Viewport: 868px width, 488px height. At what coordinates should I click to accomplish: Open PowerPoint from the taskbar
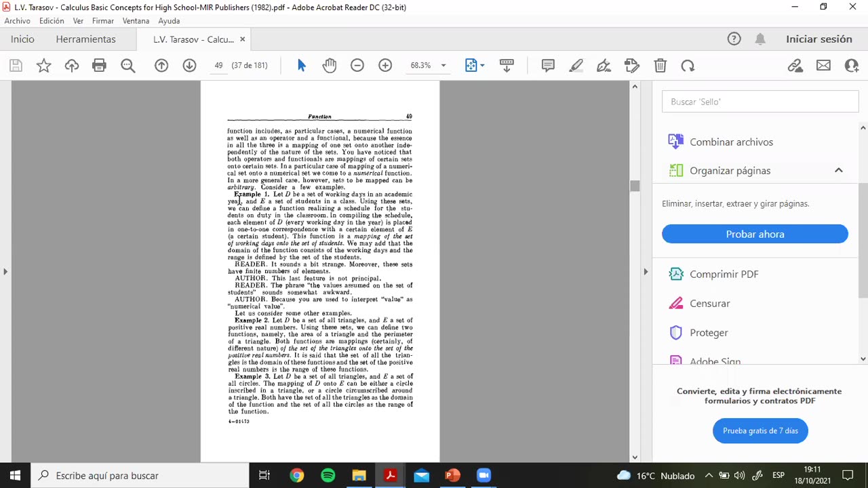(452, 475)
